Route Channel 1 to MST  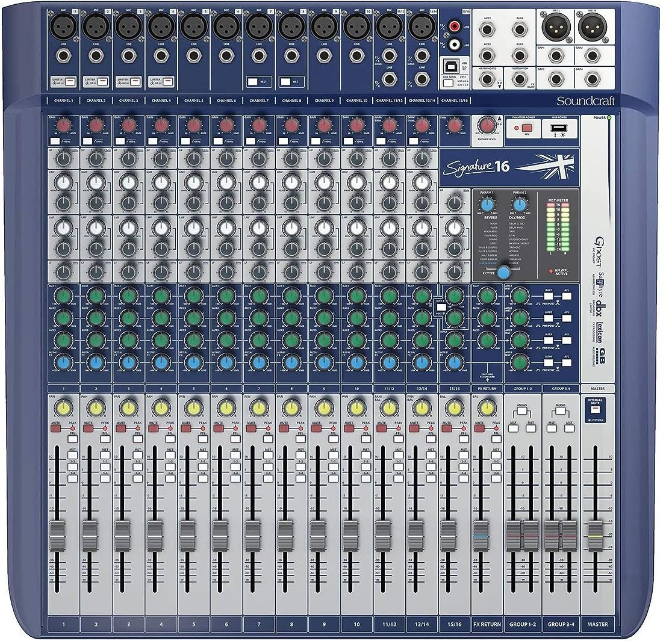[x=72, y=456]
